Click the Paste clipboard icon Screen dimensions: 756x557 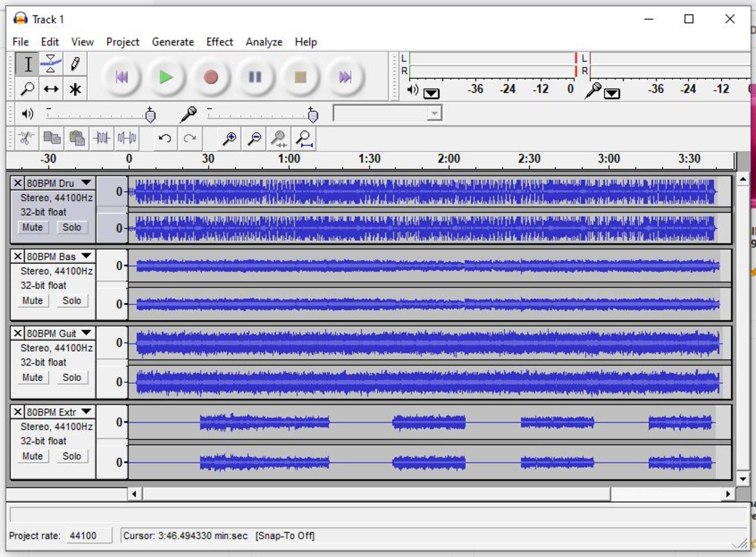point(77,138)
